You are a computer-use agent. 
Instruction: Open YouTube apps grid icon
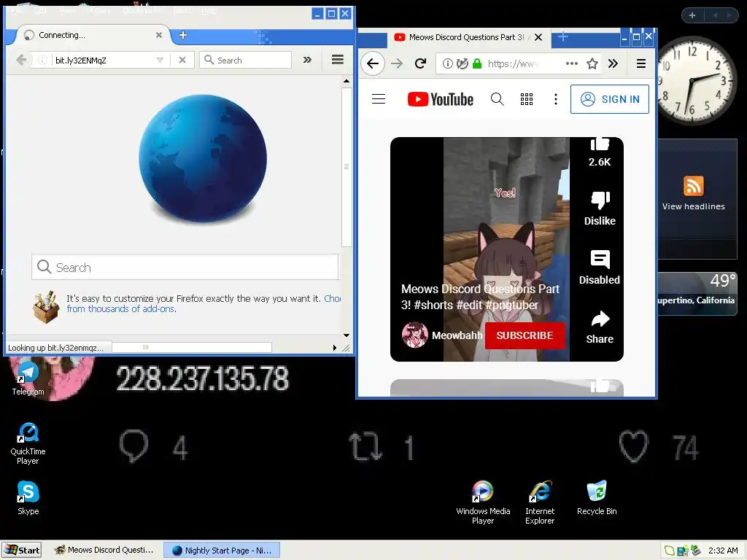(527, 99)
